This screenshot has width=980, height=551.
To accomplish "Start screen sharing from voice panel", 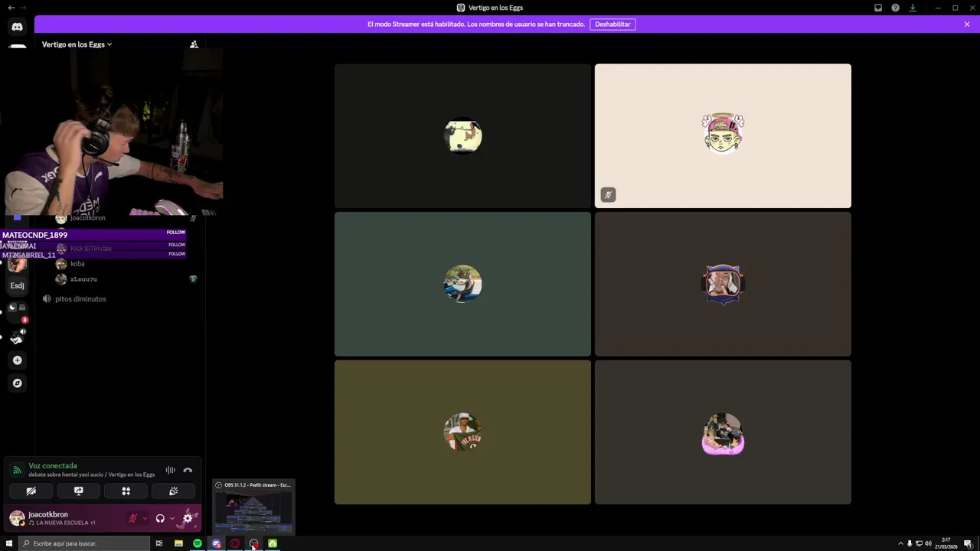I will 78,491.
